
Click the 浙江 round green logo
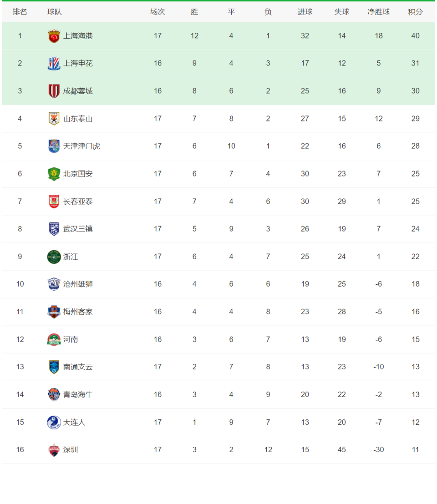pos(54,257)
